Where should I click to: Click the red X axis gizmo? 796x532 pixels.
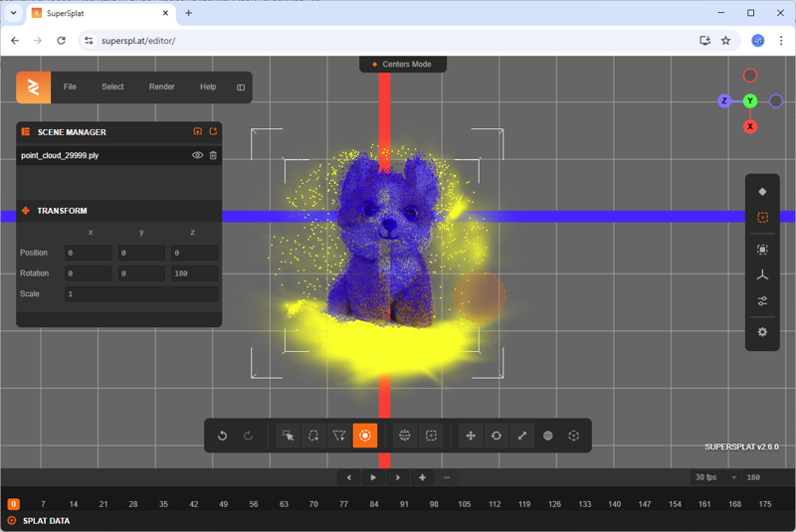[x=750, y=126]
